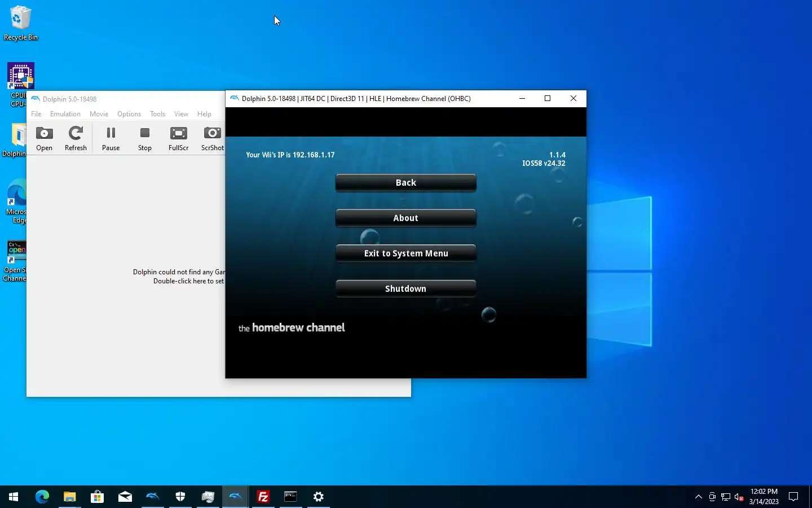
Task: Select the Dolphin folder desktop icon
Action: point(16,140)
